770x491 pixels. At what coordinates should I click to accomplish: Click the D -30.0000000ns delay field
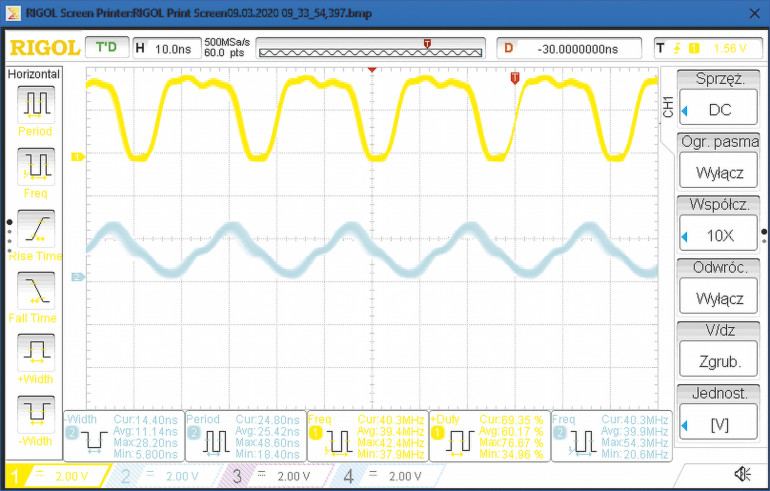(570, 48)
